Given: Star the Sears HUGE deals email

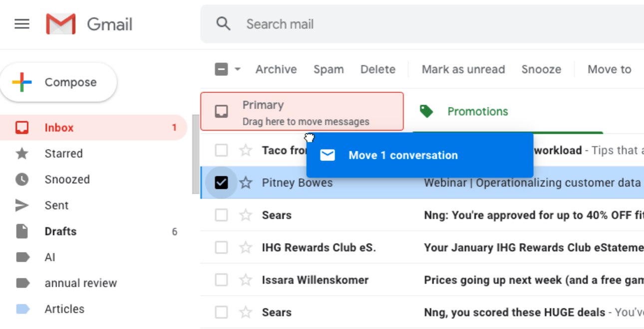Looking at the screenshot, I should (x=246, y=312).
